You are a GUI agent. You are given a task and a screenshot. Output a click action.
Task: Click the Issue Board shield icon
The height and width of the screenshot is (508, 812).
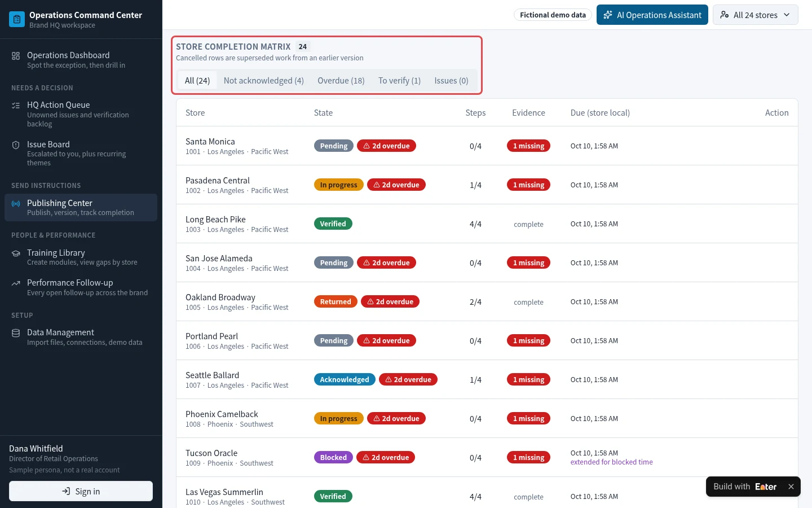point(16,145)
